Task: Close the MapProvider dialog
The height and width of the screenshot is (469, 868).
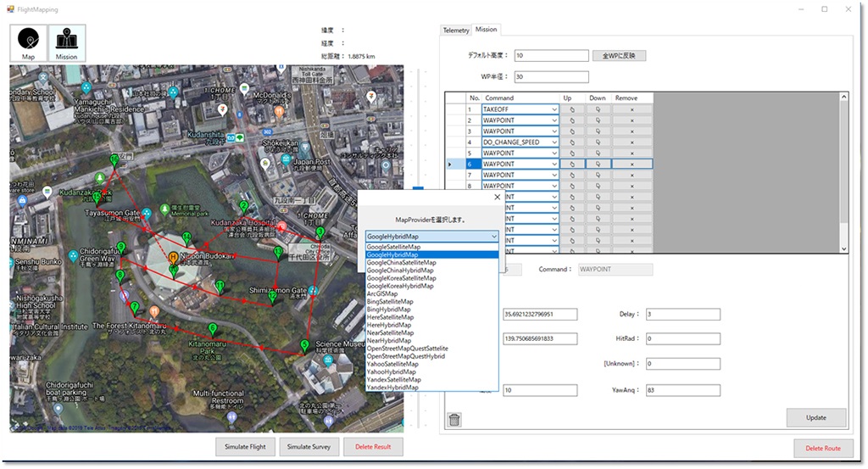Action: tap(497, 197)
